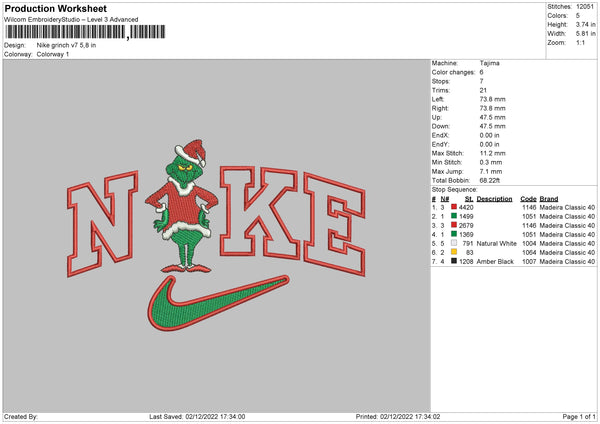
Task: Click the 'Printed: 02/12/2022 17:34:02' footer text
Action: (x=398, y=416)
